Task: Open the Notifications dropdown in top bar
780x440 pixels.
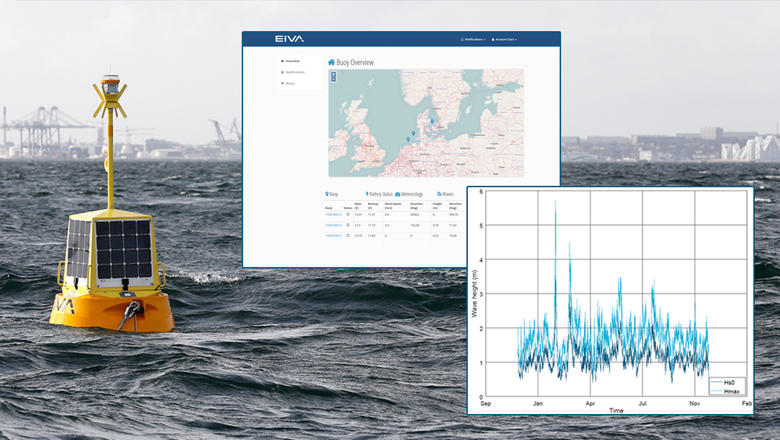Action: (x=473, y=39)
